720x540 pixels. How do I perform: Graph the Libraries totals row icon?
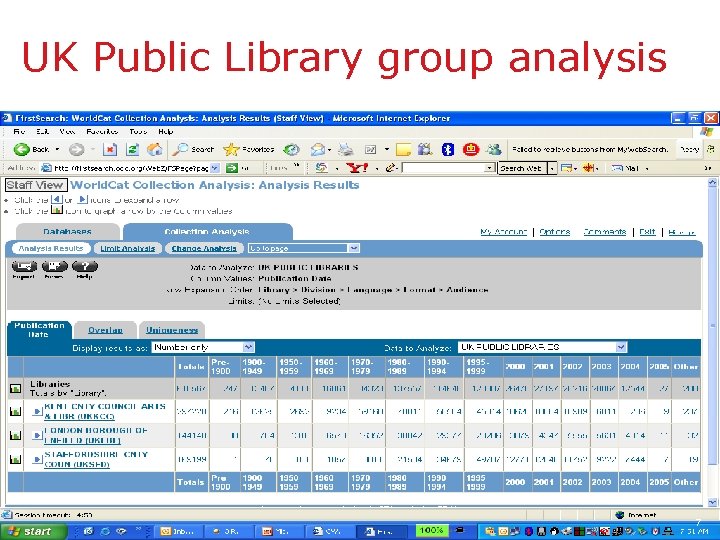pyautogui.click(x=15, y=388)
